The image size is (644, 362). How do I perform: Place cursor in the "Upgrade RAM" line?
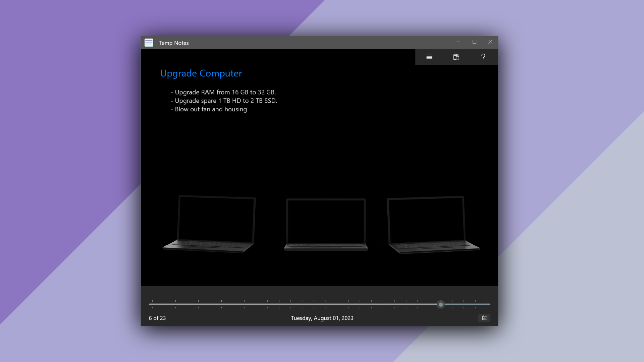pyautogui.click(x=225, y=92)
